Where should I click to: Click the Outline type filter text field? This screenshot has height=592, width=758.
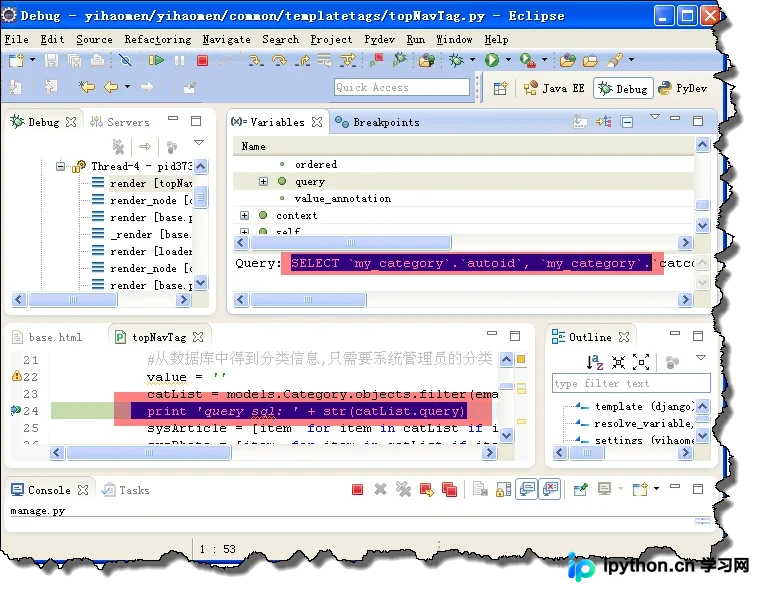click(631, 383)
